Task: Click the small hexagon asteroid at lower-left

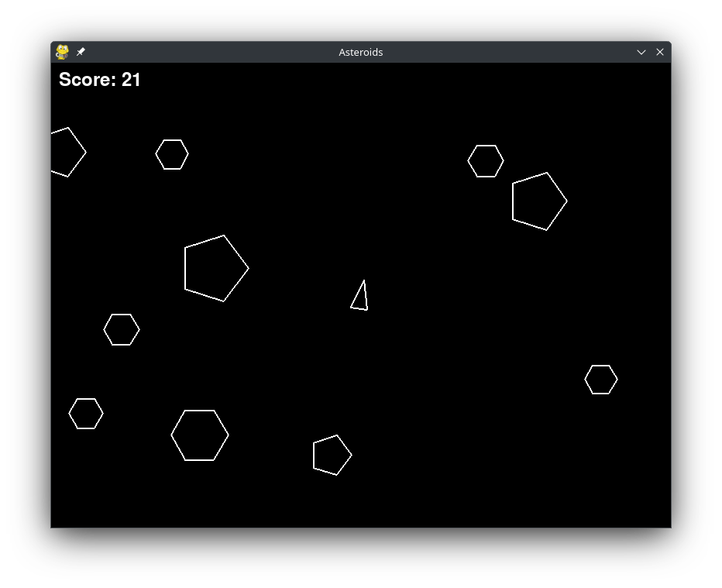Action: [x=86, y=414]
